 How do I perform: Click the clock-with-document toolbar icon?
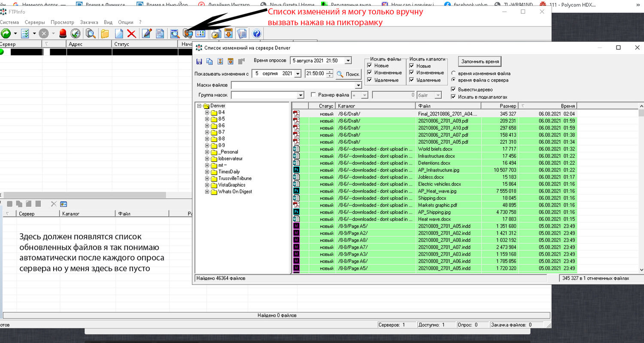(x=216, y=33)
